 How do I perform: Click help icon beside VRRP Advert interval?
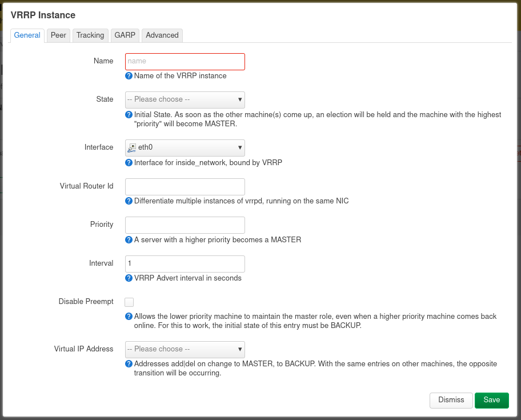point(129,278)
